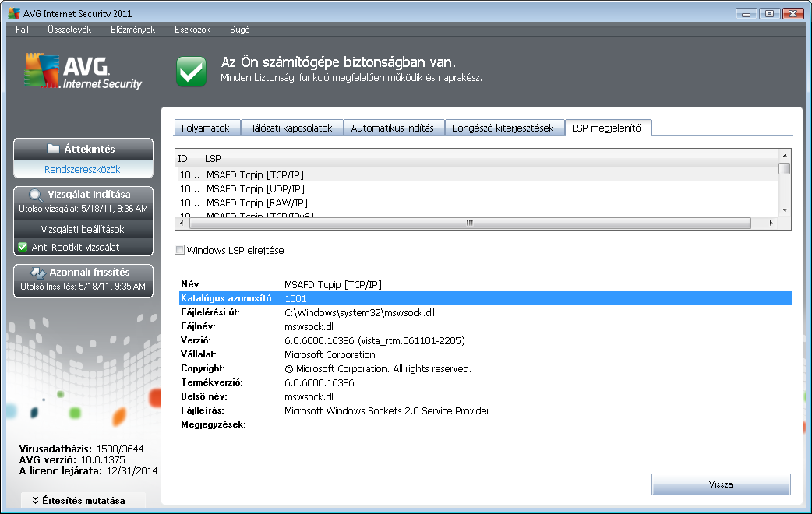Click licenc lejárata 12/31/2014 text
The height and width of the screenshot is (514, 812).
coord(89,471)
